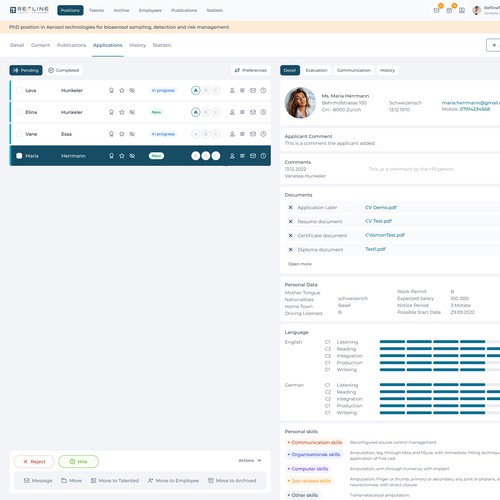
Task: Open the Actions dropdown
Action: 250,460
